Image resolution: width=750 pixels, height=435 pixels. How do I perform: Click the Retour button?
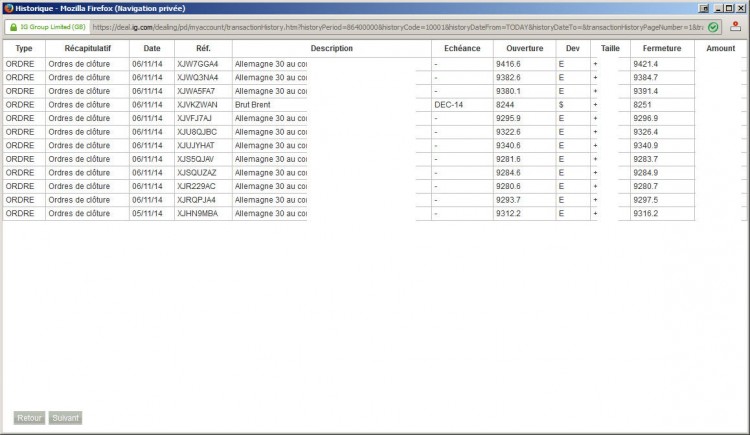point(29,418)
